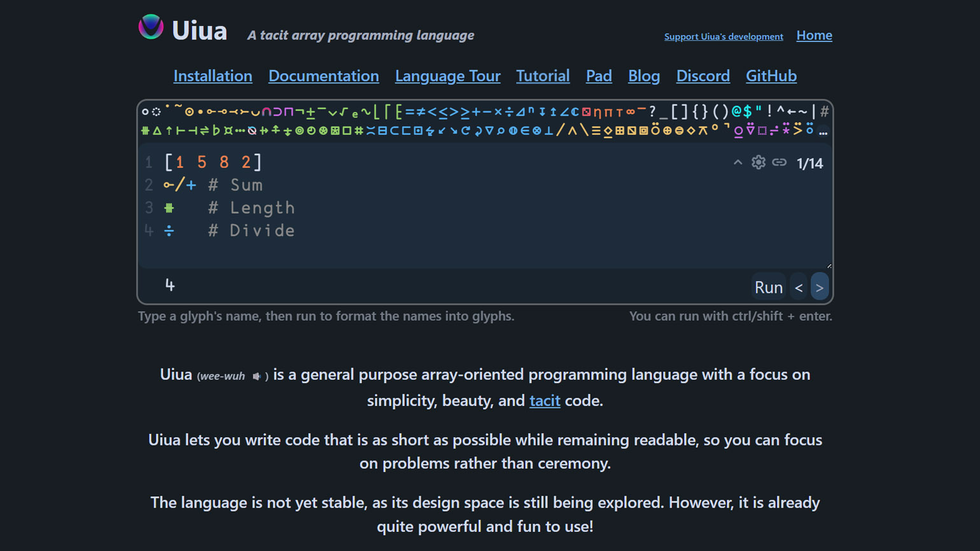Open Support Uiua's development link
Screen dimensions: 980x551
(x=724, y=37)
